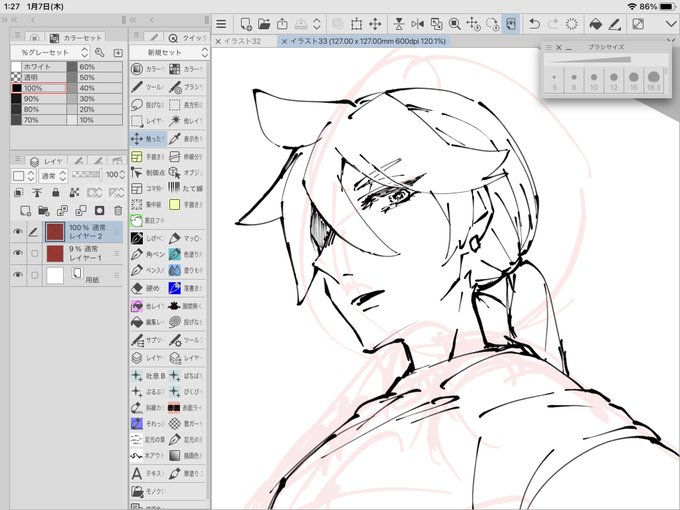680x510 pixels.
Task: Open the 通常 blending mode dropdown
Action: coord(53,175)
